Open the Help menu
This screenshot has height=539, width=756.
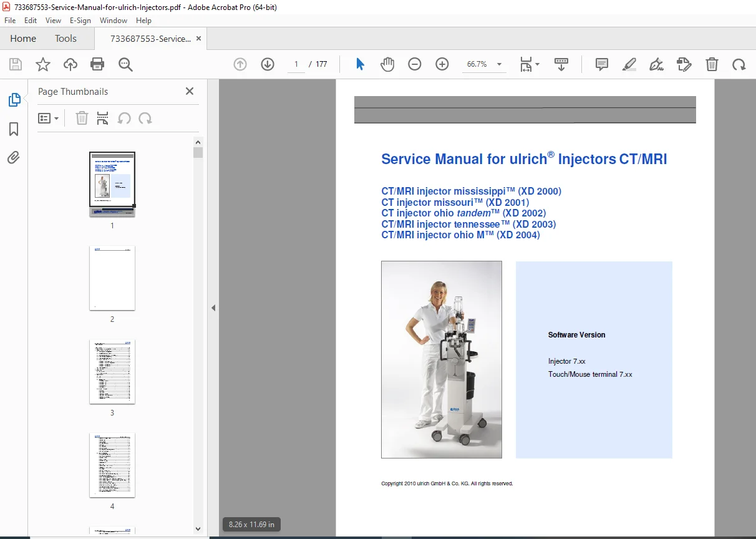(143, 21)
